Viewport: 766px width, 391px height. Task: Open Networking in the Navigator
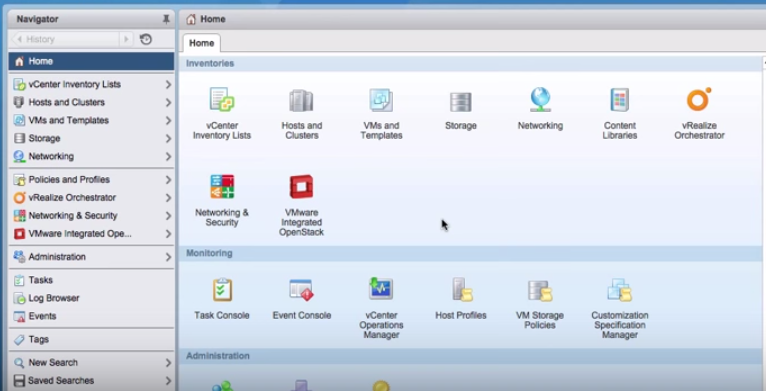coord(91,156)
